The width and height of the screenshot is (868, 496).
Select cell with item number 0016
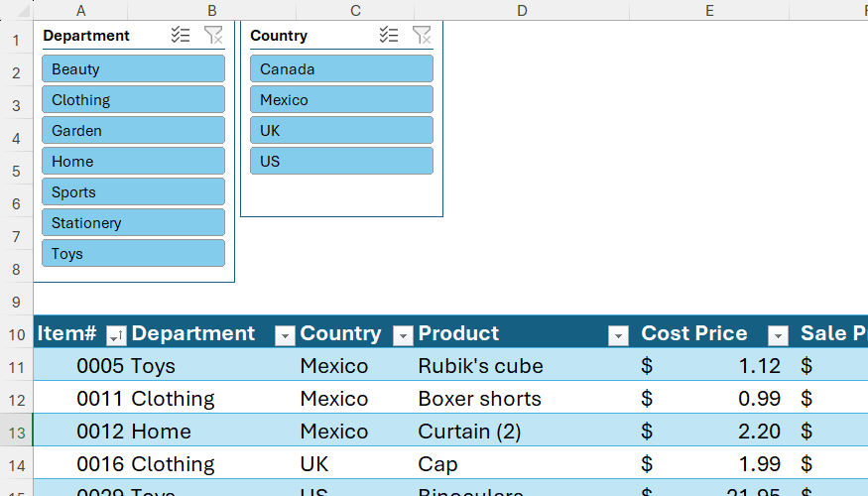80,463
